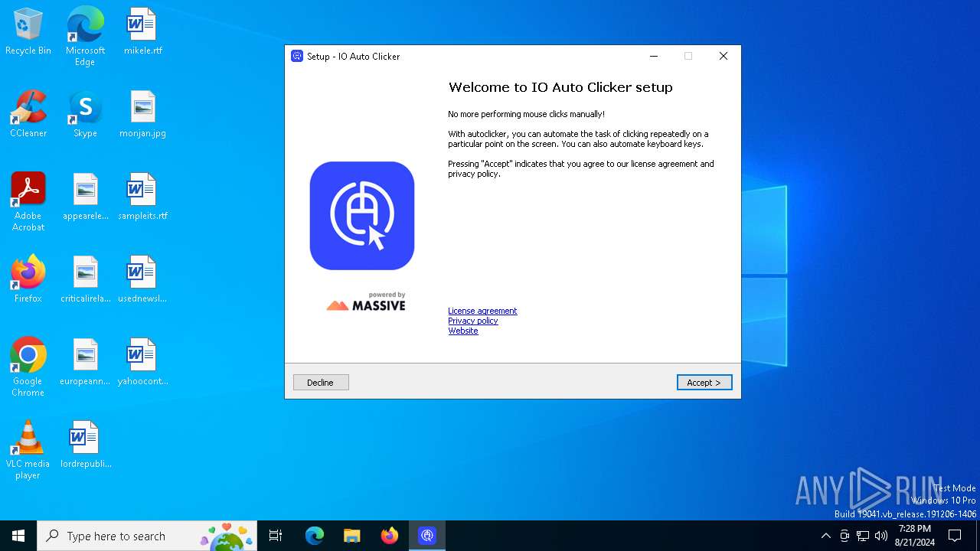Select the europeann image file on desktop

point(85,363)
